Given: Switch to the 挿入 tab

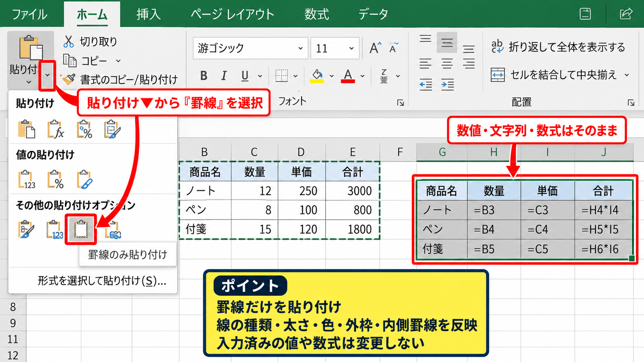Looking at the screenshot, I should (x=148, y=14).
